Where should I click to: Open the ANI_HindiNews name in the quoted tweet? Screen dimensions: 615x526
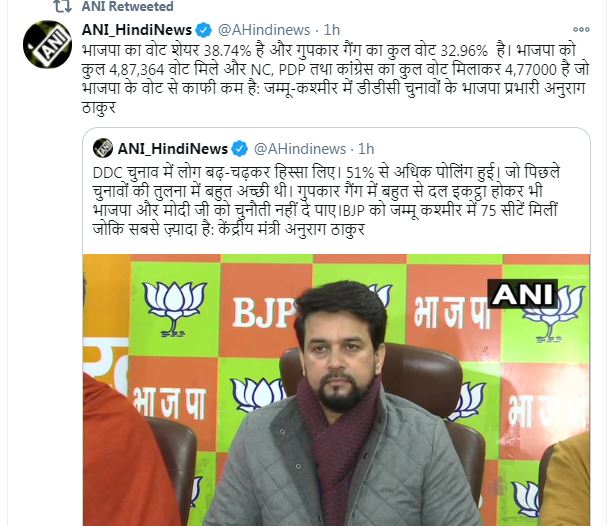pos(173,149)
